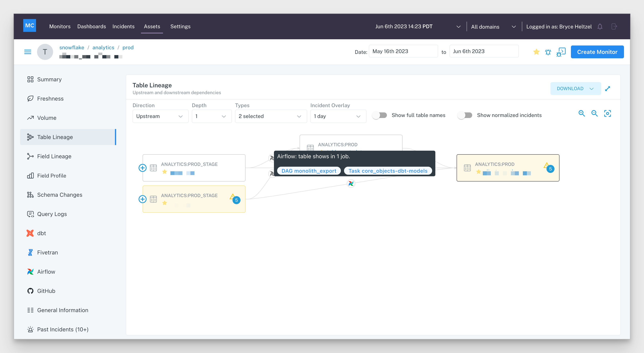The image size is (644, 353).
Task: Enable Show normalized incidents toggle
Action: click(x=465, y=115)
